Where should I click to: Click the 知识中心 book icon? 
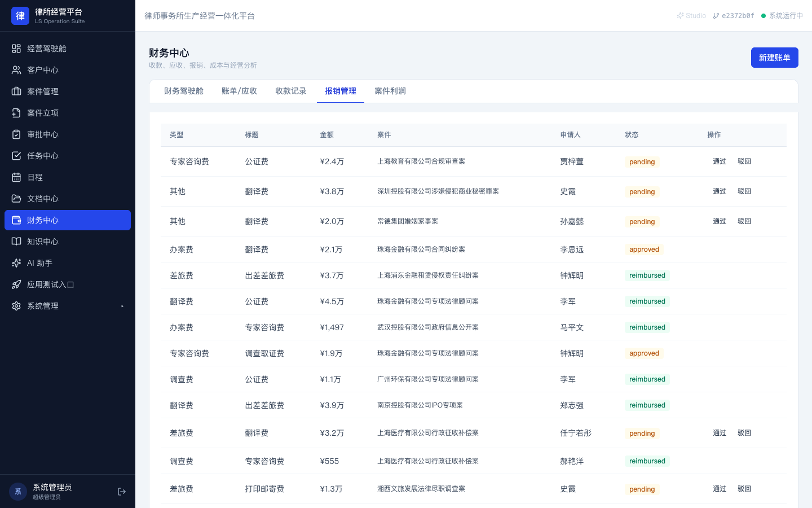(16, 242)
